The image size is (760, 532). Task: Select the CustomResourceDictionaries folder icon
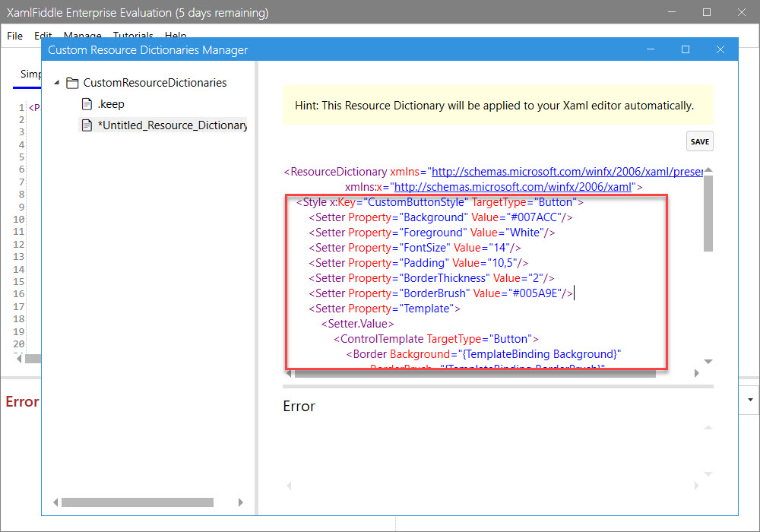pyautogui.click(x=72, y=83)
